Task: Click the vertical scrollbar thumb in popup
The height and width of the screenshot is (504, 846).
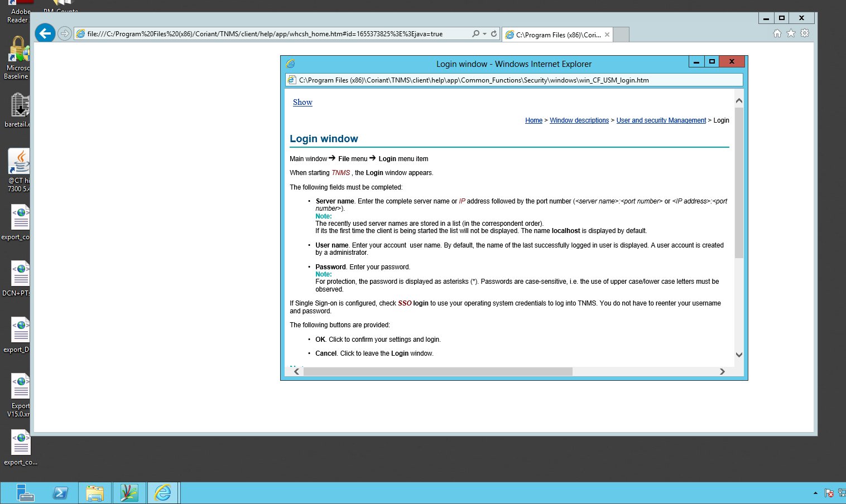Action: [x=739, y=183]
